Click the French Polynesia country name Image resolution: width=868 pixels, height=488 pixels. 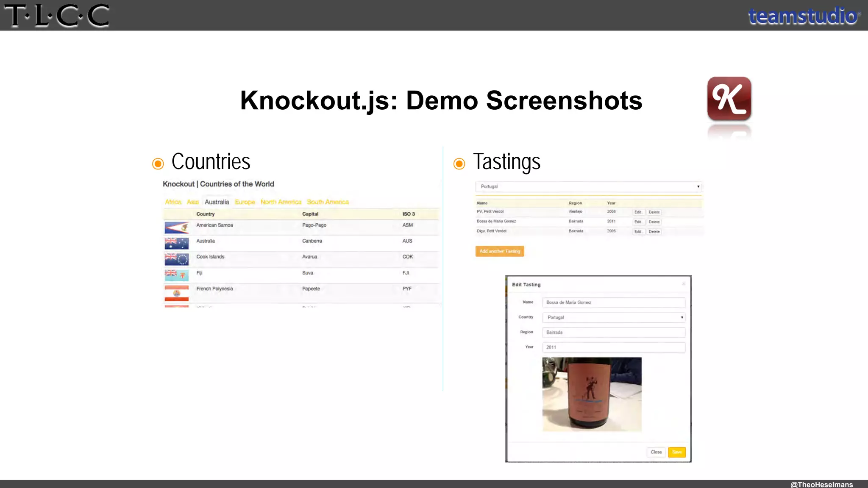click(x=214, y=288)
